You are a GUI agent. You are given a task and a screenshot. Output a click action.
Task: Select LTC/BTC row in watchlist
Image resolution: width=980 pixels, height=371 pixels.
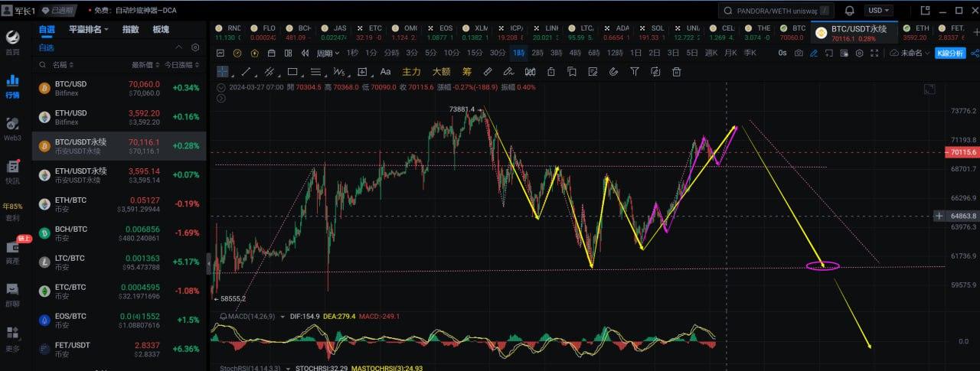(119, 262)
